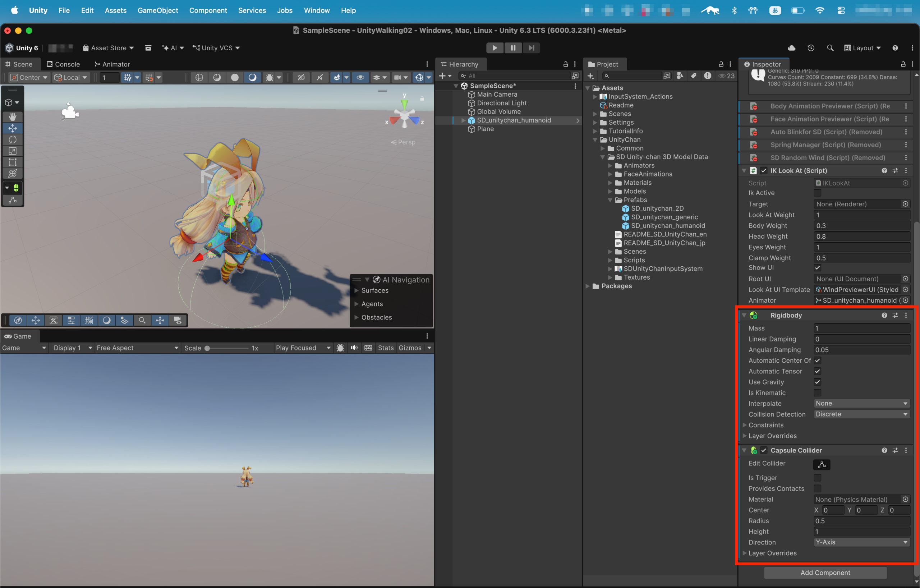This screenshot has width=920, height=588.
Task: Click the Play button
Action: [495, 48]
